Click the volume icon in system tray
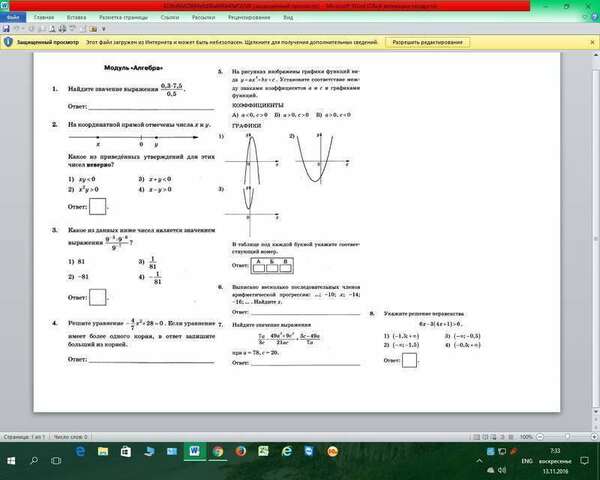600x480 pixels. click(x=502, y=470)
